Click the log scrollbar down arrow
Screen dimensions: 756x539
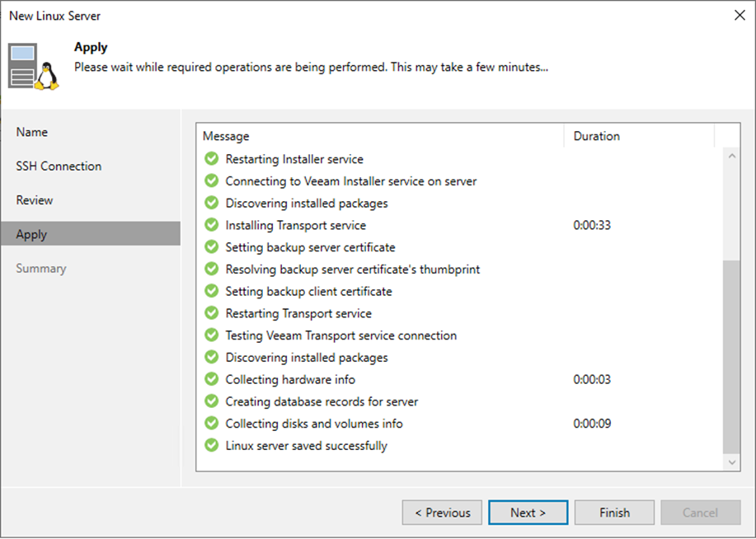(x=732, y=462)
